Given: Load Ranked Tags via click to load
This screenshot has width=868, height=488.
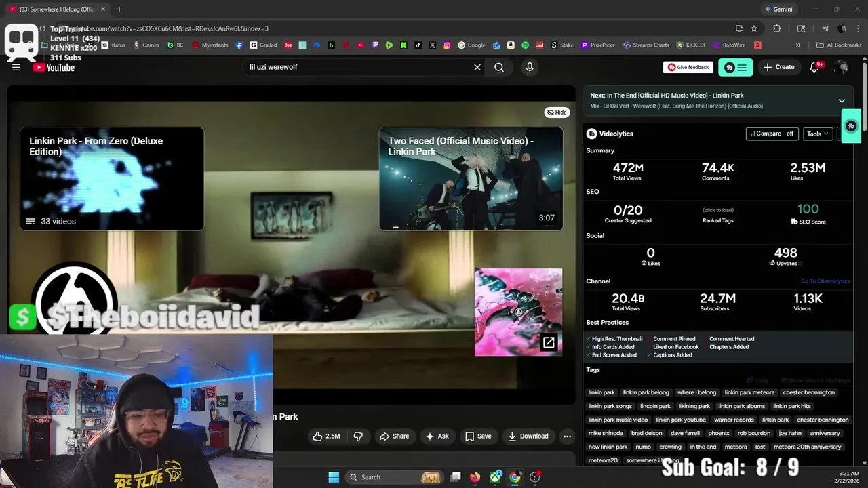Looking at the screenshot, I should click(718, 210).
